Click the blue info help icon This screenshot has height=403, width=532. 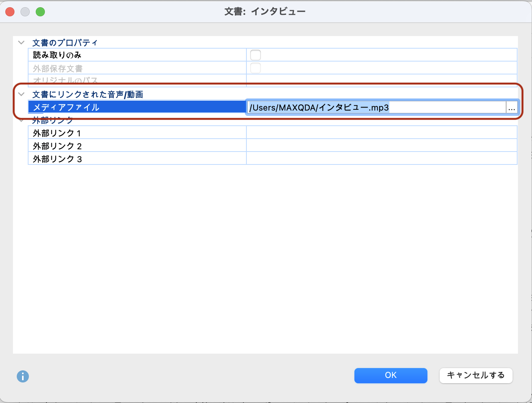tap(23, 376)
